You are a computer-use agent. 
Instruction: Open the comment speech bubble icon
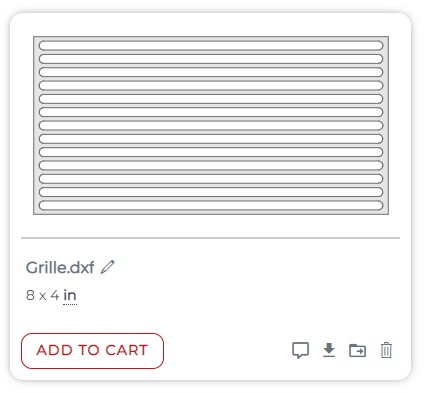[x=300, y=350]
